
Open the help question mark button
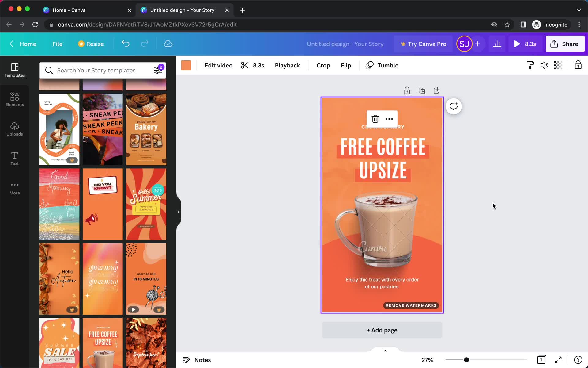(578, 360)
